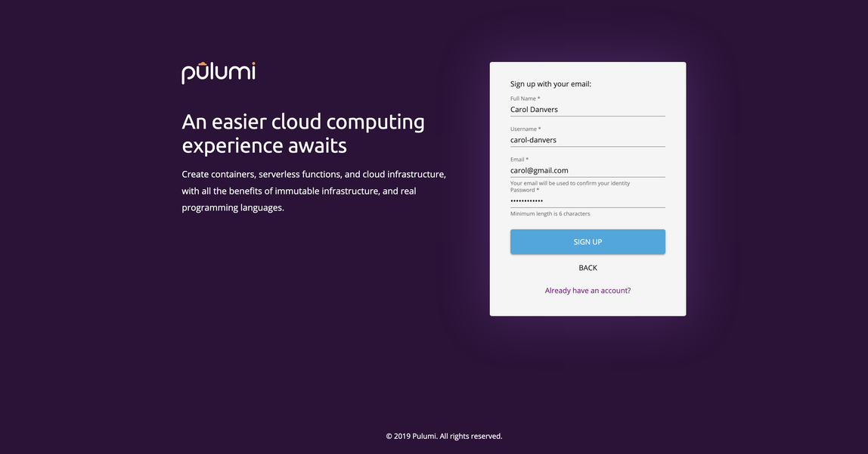The width and height of the screenshot is (868, 454).
Task: Click the Email label
Action: (519, 159)
